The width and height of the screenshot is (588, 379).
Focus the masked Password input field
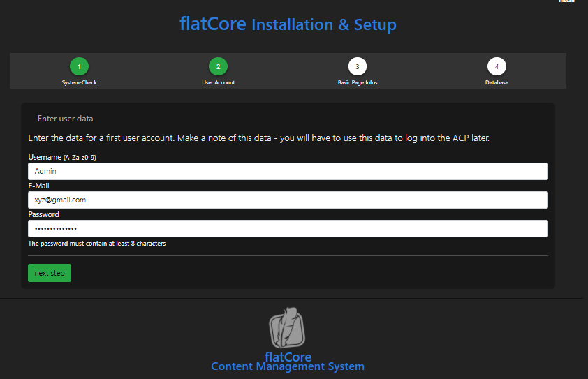pyautogui.click(x=288, y=229)
